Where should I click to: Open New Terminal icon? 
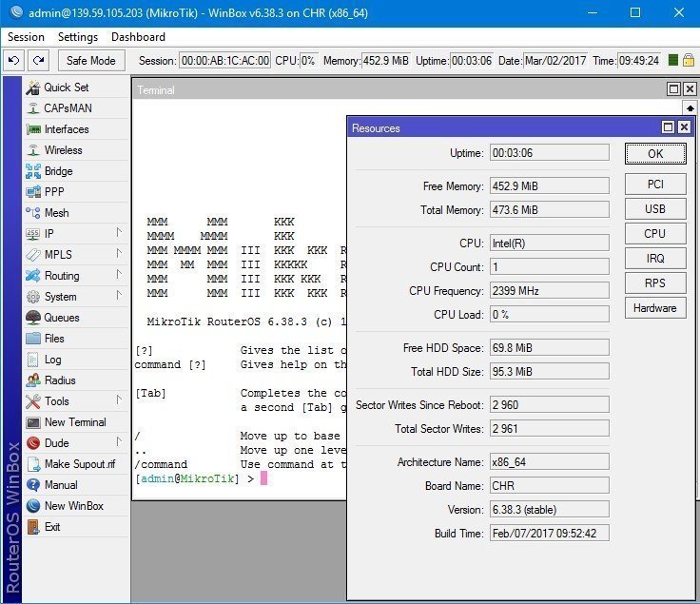click(33, 422)
